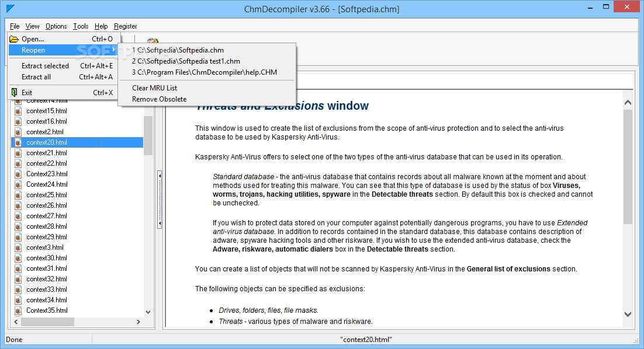Click the content pane vertical scrollbar thumb
644x349 pixels.
point(628,167)
